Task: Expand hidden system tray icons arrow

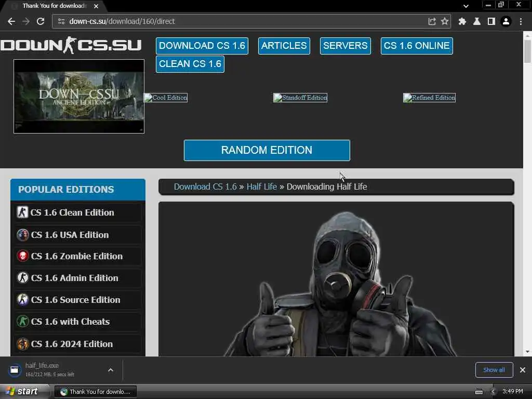Action: 493,392
